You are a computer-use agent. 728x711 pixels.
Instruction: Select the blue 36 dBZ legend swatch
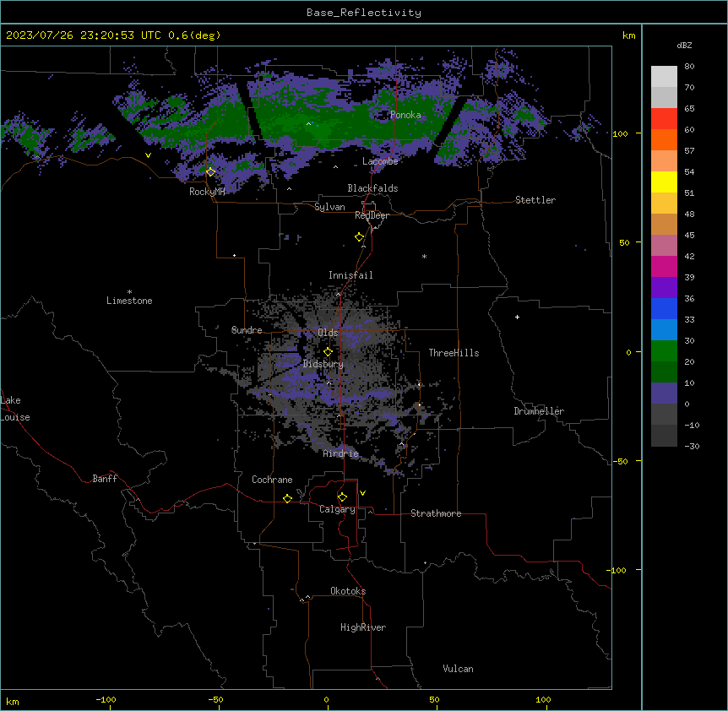664,308
